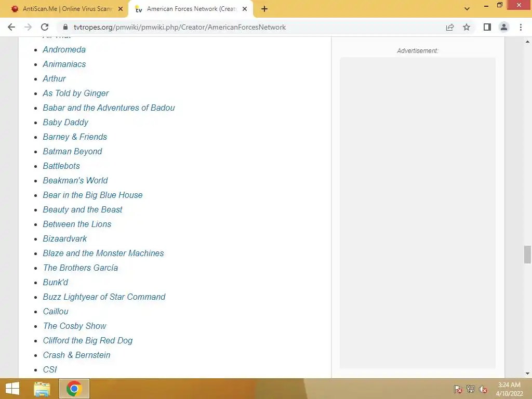The image size is (532, 399).
Task: Open the Between the Lions link
Action: point(77,224)
